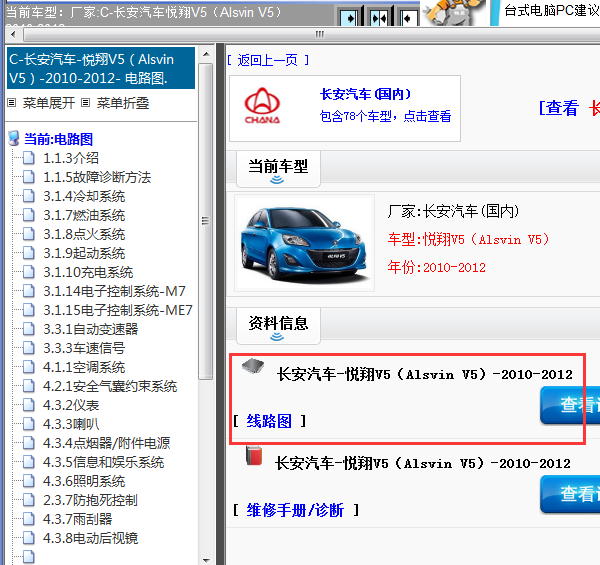
Task: Click 车型:悦翔V5 (Alsvin V5) red text
Action: [x=468, y=239]
